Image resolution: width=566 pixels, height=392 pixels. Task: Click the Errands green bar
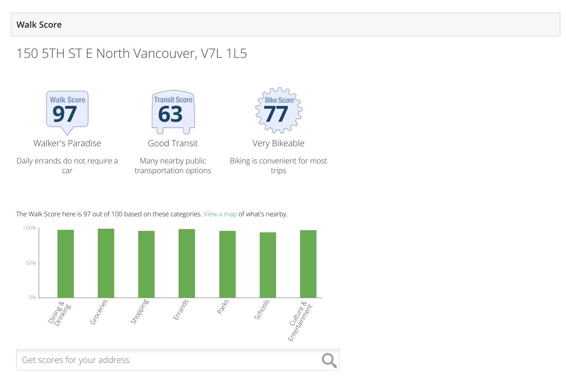(x=187, y=263)
